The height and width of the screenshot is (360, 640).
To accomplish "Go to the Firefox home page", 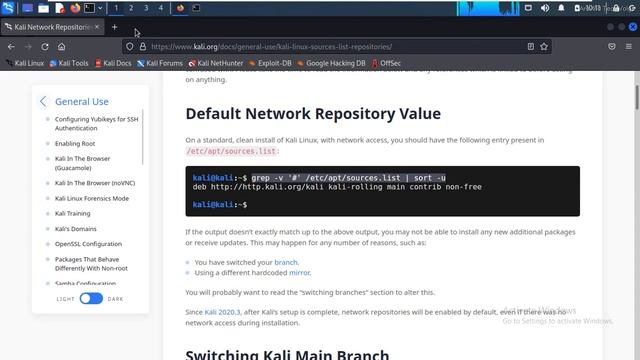I will (61, 47).
